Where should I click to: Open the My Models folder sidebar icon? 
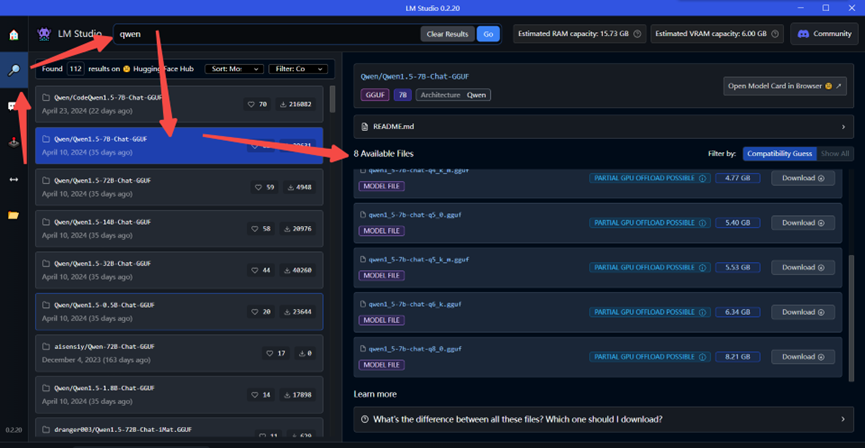13,215
